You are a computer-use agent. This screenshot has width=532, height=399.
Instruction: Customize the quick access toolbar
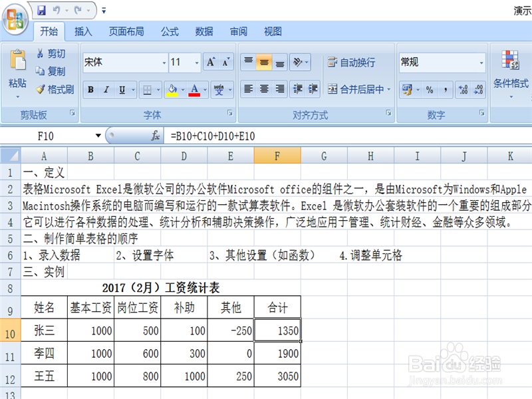pyautogui.click(x=104, y=11)
